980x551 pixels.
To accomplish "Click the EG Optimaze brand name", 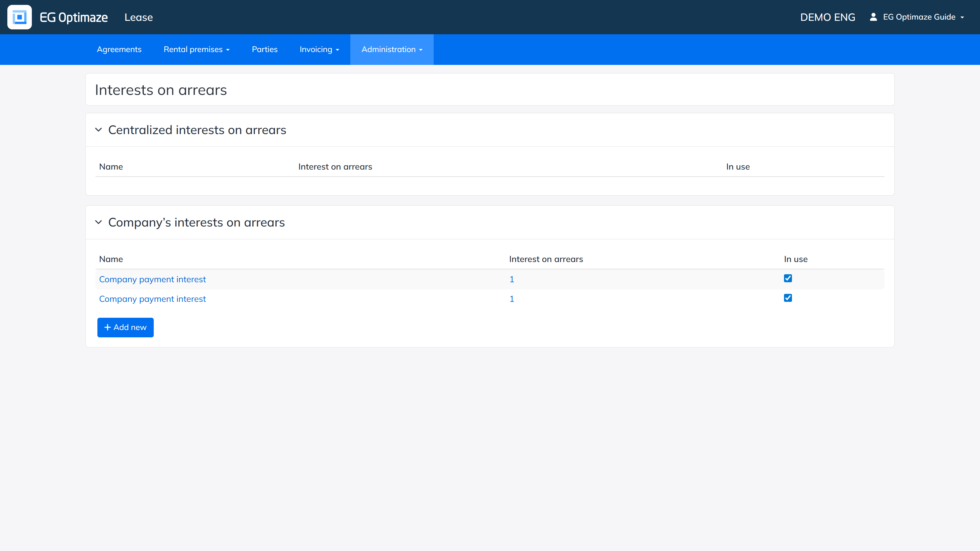I will [x=74, y=17].
